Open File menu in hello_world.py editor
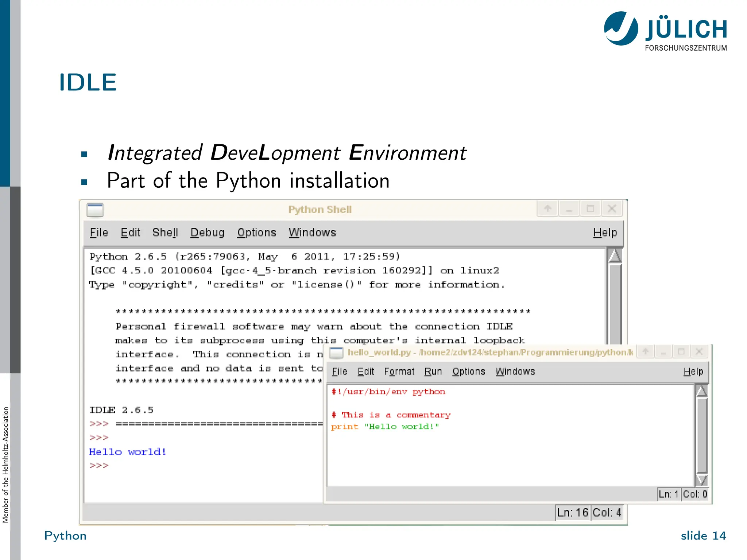 (x=339, y=372)
